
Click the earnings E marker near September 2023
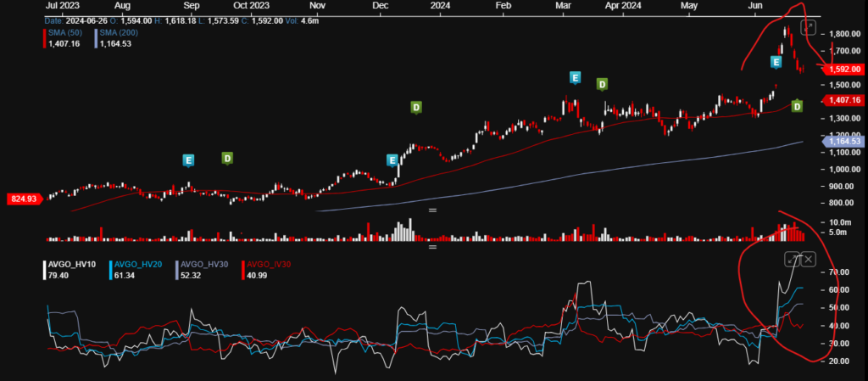tap(189, 160)
